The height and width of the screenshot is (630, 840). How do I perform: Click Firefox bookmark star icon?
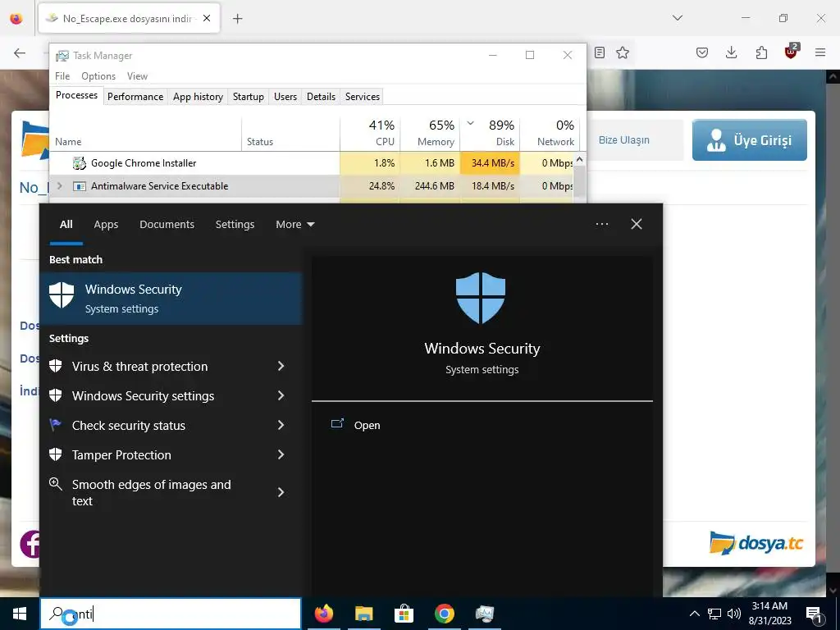(623, 52)
